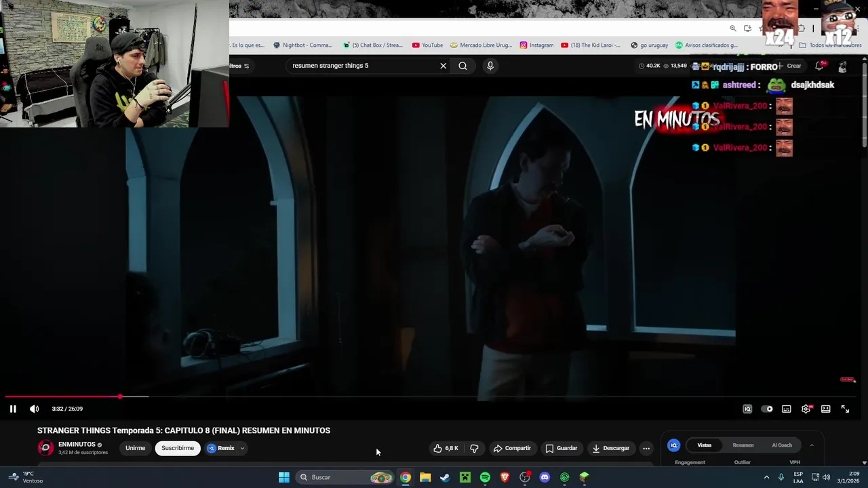Screen dimensions: 868x488
Task: Enter fullscreen mode on video
Action: point(845,409)
